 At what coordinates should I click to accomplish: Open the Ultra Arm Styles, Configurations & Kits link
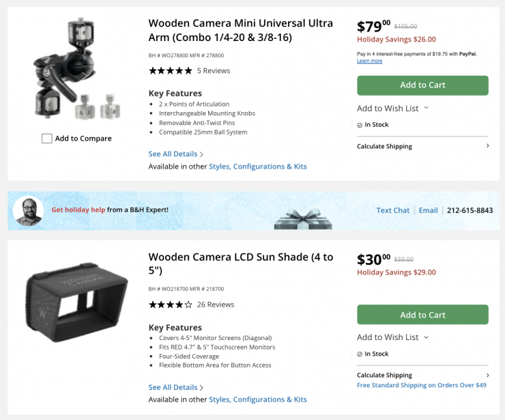(257, 167)
